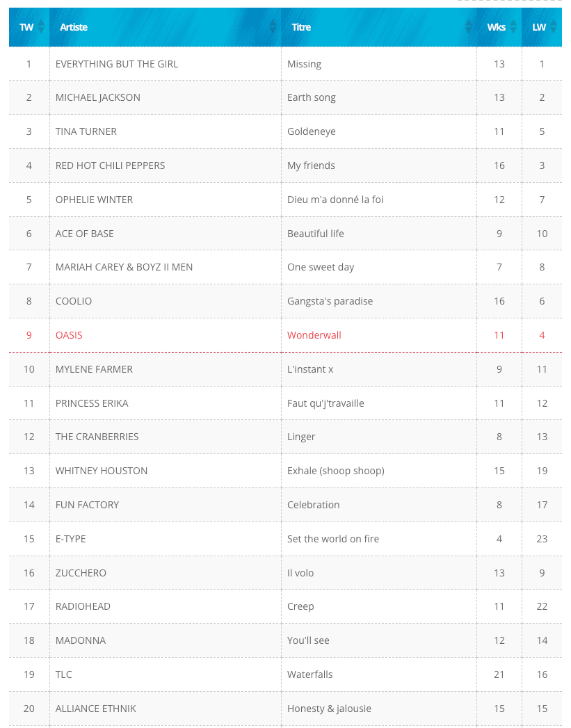Click sort arrows in the Titre header
The height and width of the screenshot is (728, 571).
[x=469, y=27]
